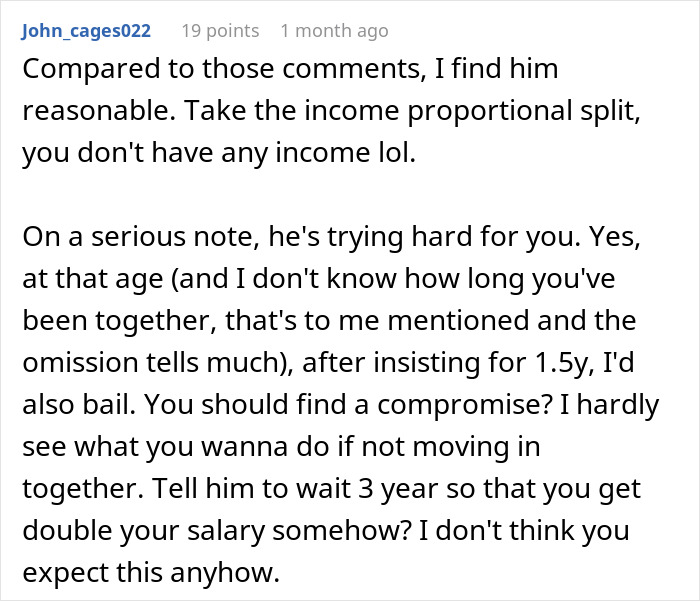
Task: Click the line 'Compared to those comments'
Action: (x=240, y=71)
